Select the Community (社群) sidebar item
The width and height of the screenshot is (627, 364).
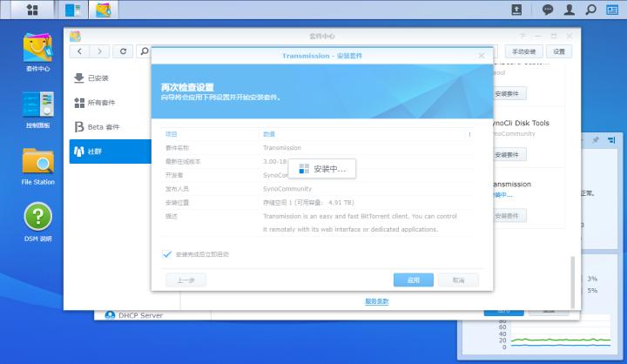click(111, 152)
